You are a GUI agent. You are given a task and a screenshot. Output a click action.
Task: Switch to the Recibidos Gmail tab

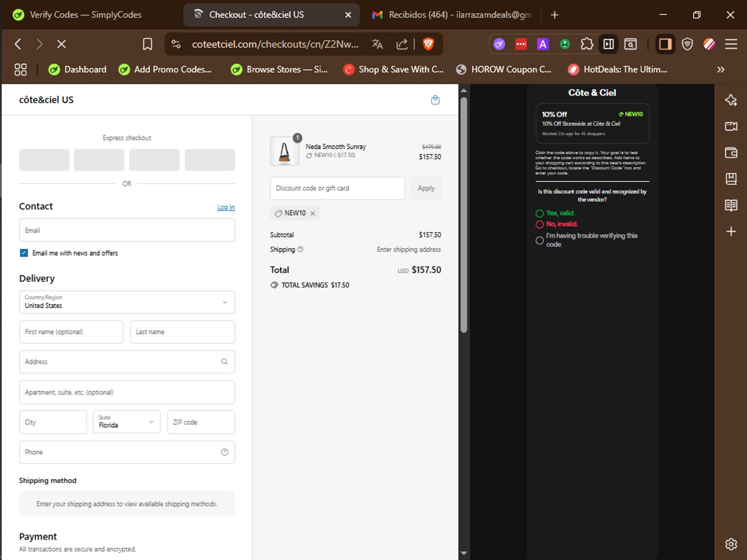[x=452, y=15]
